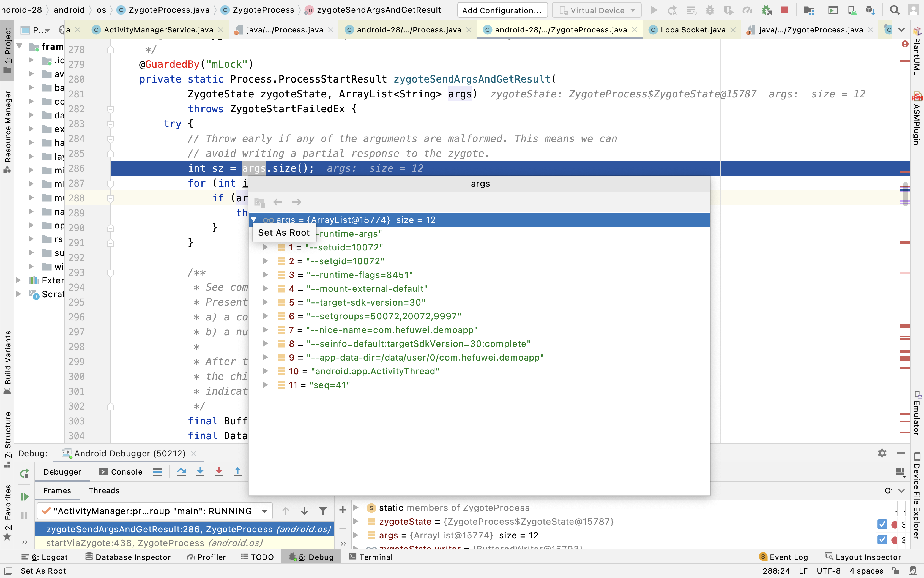
Task: Open the AVD Manager phone icon
Action: [x=852, y=10]
